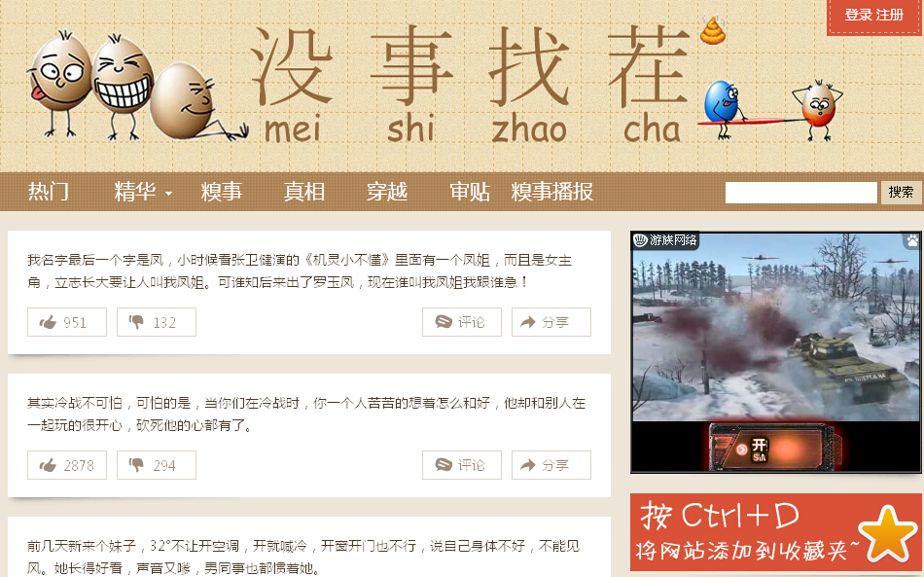Share the second post via 分享

pos(551,466)
